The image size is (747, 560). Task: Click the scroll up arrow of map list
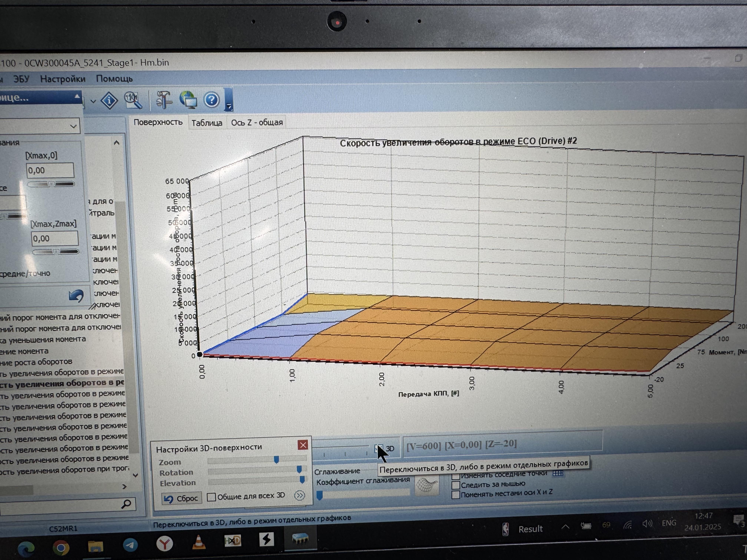click(117, 142)
